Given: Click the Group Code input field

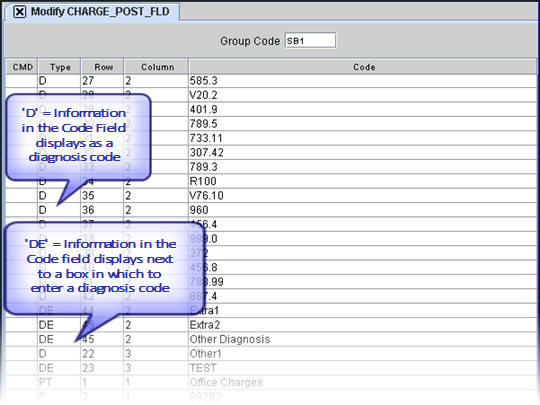Looking at the screenshot, I should click(310, 41).
